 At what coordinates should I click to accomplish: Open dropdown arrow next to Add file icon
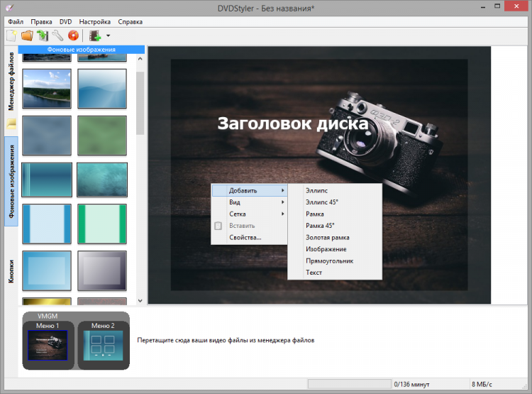pyautogui.click(x=109, y=35)
